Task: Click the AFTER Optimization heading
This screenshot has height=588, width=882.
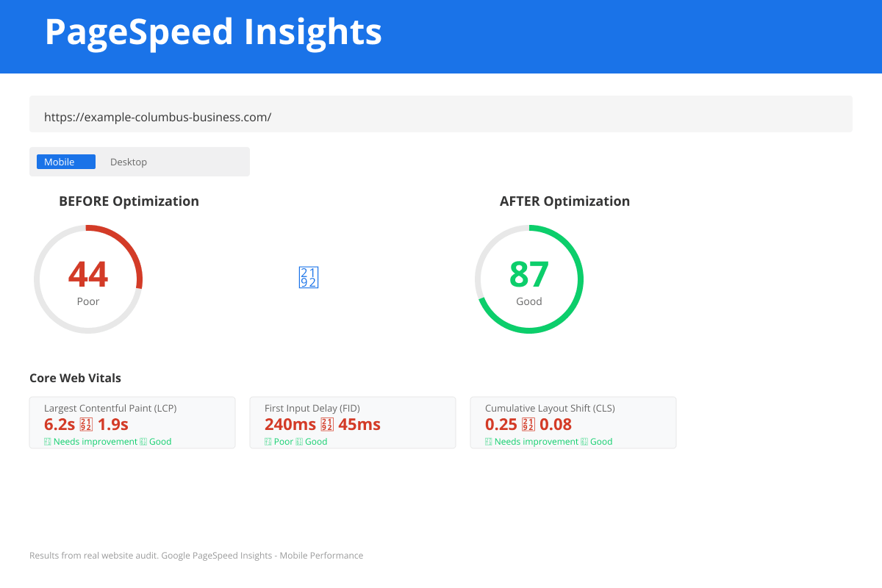Action: [564, 201]
